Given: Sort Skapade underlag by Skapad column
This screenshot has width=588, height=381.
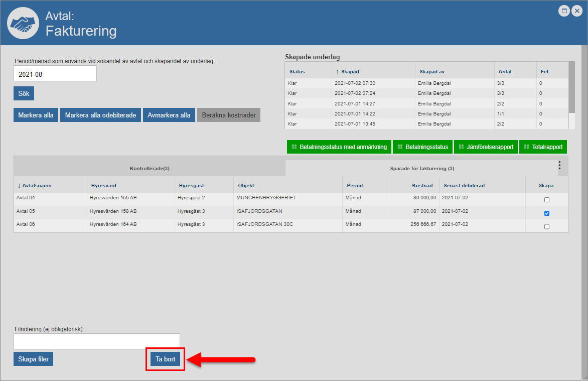Looking at the screenshot, I should pyautogui.click(x=350, y=71).
